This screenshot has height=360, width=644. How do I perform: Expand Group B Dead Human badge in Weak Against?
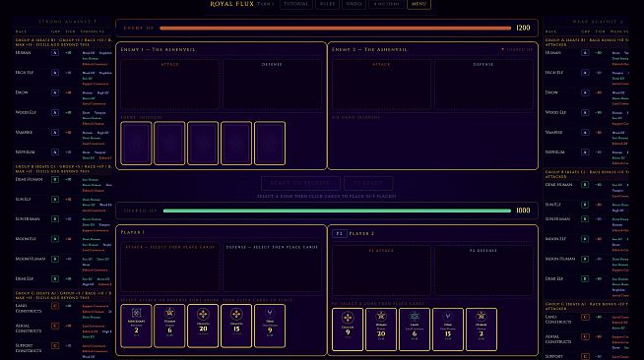tap(585, 185)
